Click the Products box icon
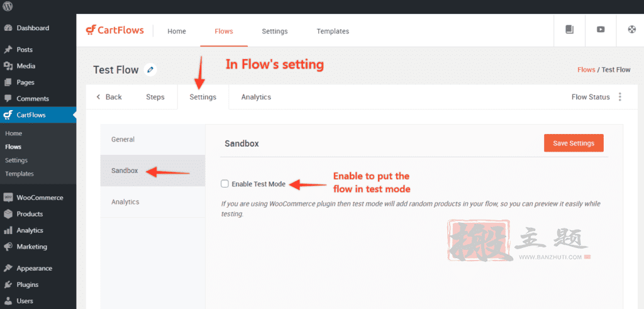 pos(8,214)
